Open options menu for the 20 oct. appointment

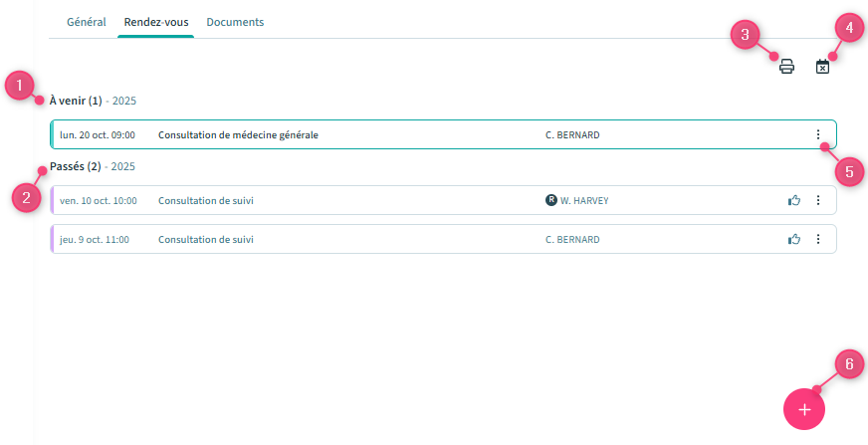[818, 134]
